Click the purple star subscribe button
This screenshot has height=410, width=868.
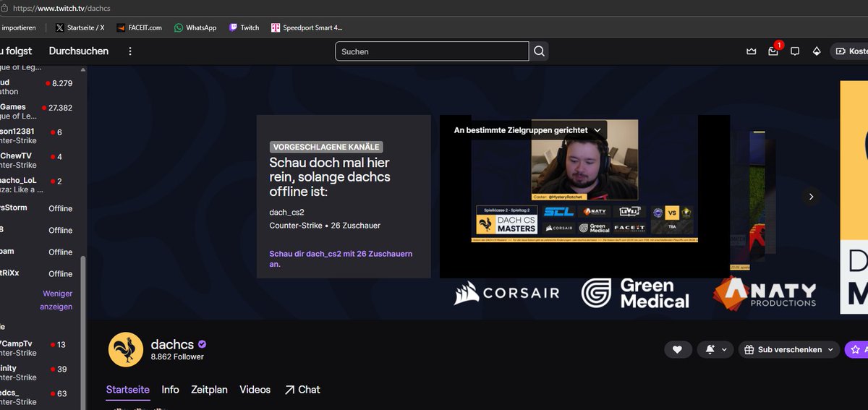coord(856,349)
